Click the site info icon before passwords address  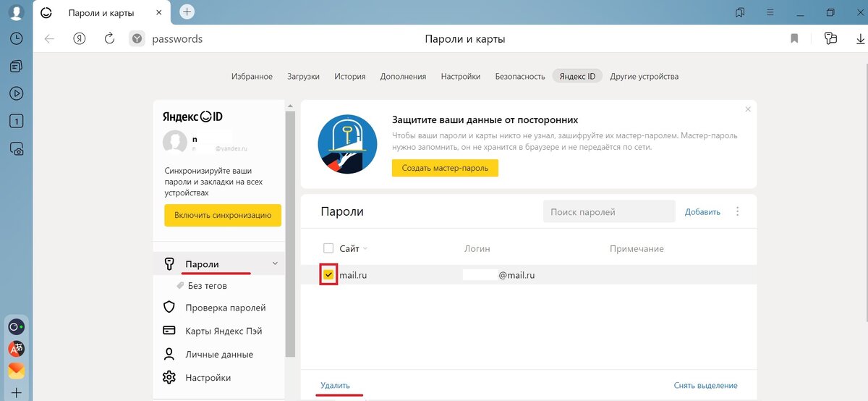click(x=137, y=39)
